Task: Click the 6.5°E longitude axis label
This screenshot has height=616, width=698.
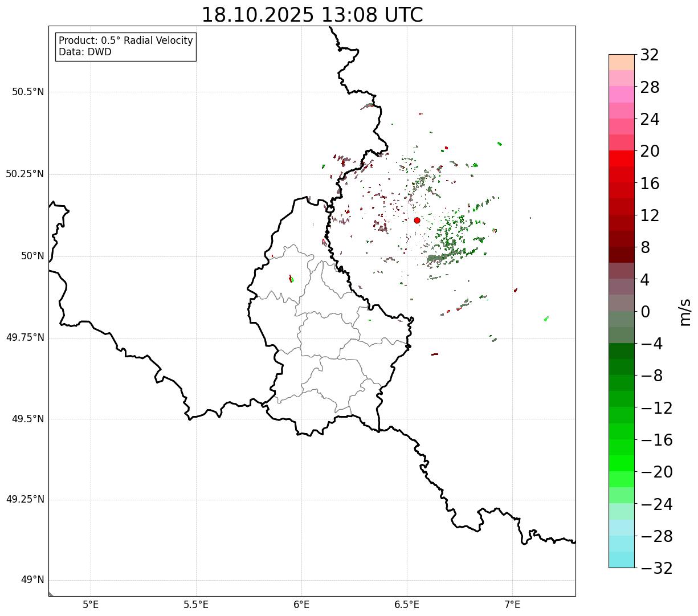Action: pos(407,605)
